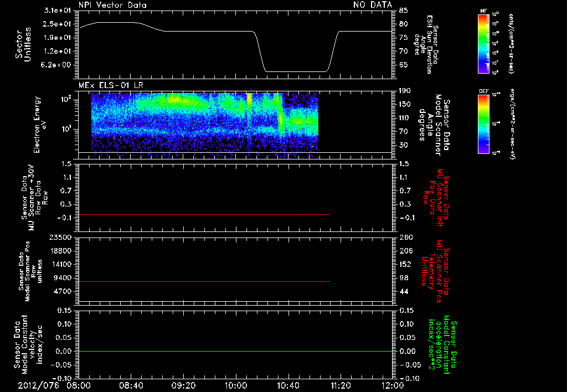Click the 'Electron Energy eV' axis label
The image size is (567, 392).
pos(40,125)
